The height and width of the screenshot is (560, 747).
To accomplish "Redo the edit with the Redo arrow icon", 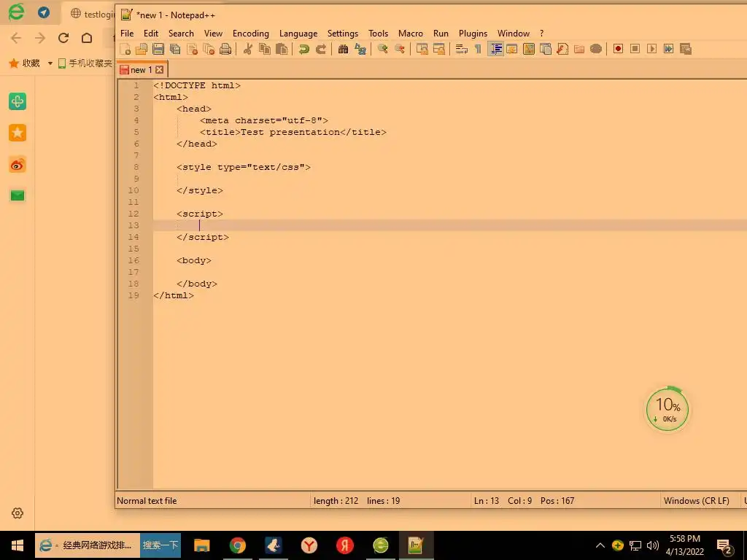I will [321, 49].
